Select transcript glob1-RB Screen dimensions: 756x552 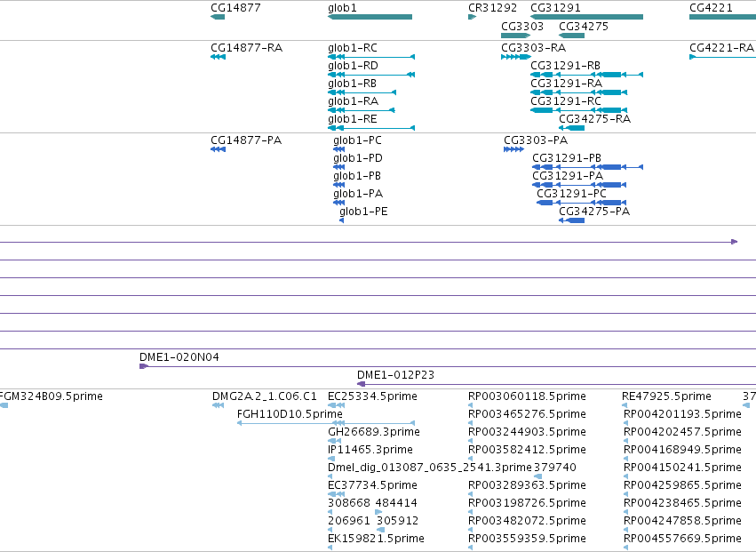point(362,92)
